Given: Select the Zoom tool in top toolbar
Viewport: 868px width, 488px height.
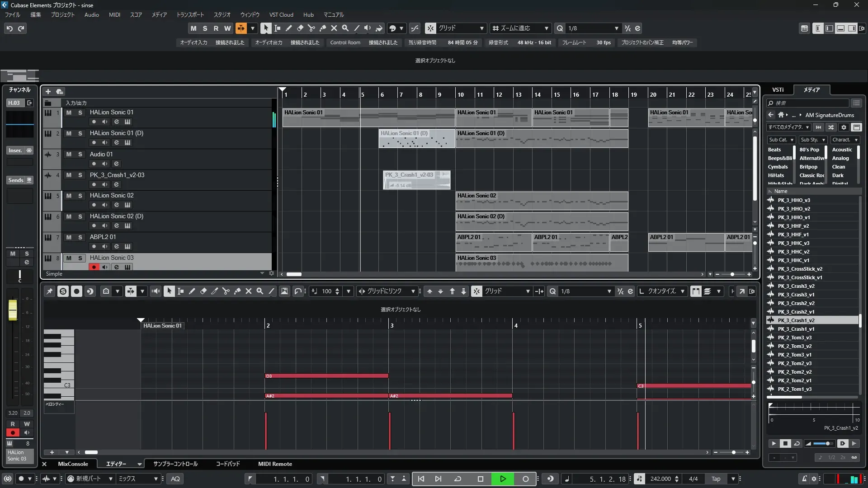Looking at the screenshot, I should 345,28.
